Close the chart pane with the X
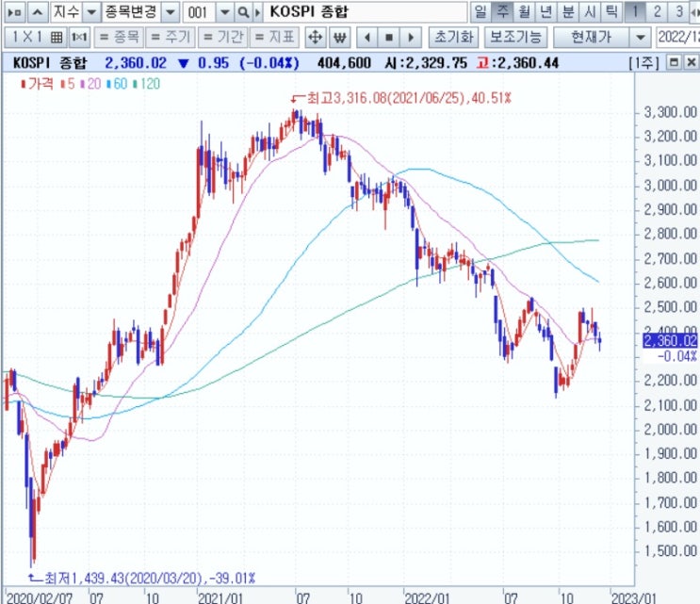 (x=692, y=62)
